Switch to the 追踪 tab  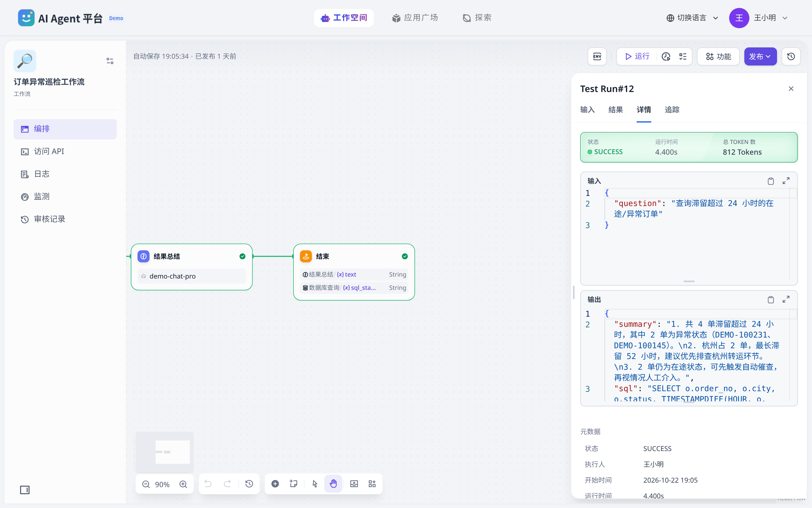(672, 110)
